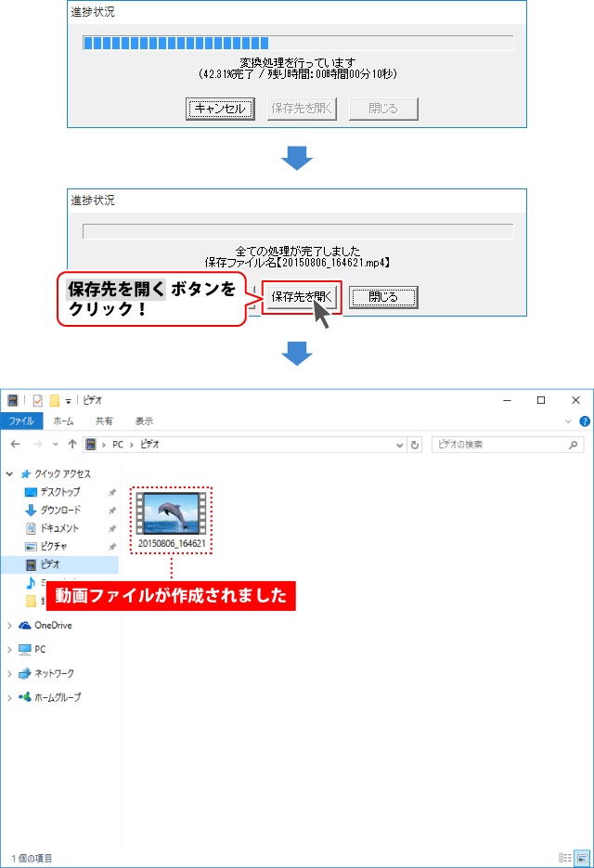Image resolution: width=594 pixels, height=868 pixels.
Task: Click ビデオ in the address breadcrumb
Action: pos(149,444)
